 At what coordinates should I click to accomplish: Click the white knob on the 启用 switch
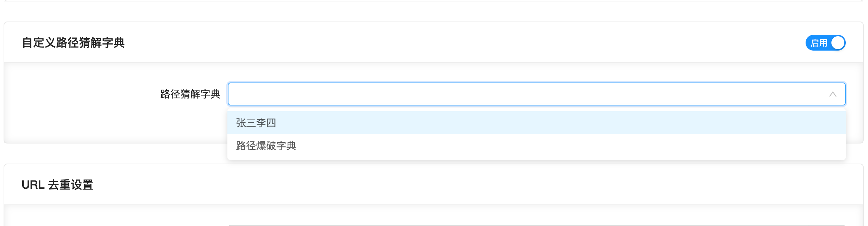(x=838, y=43)
